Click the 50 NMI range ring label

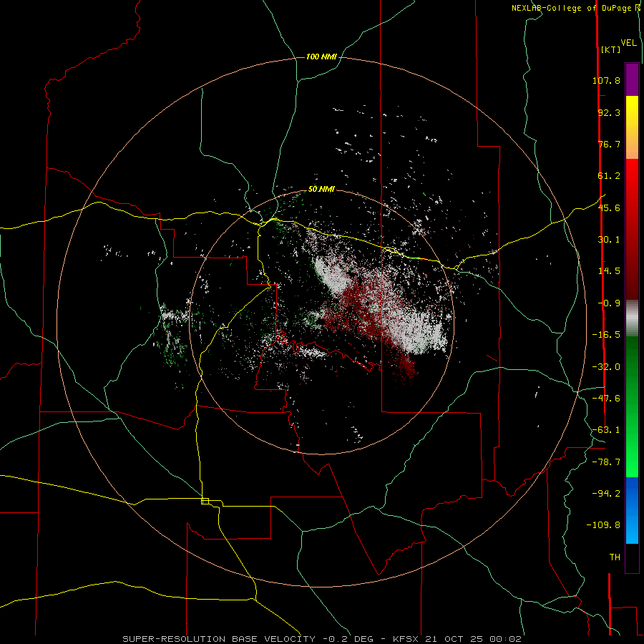tap(321, 189)
